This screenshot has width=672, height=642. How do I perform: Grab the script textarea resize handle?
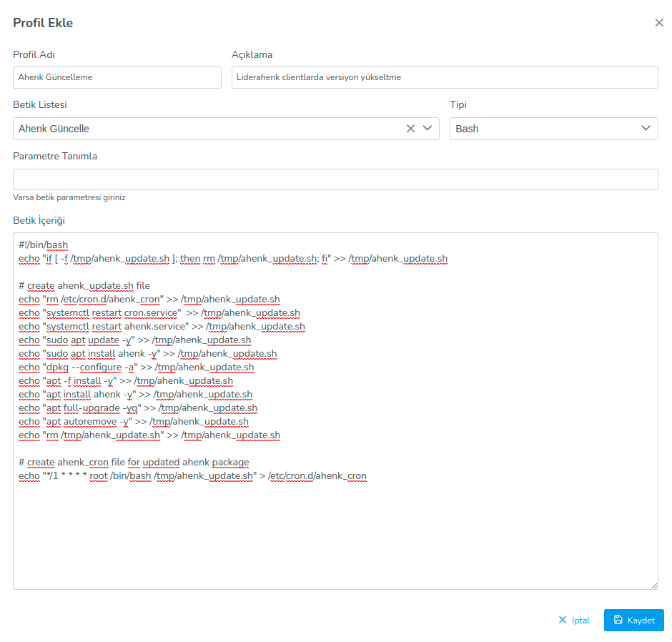pos(653,585)
